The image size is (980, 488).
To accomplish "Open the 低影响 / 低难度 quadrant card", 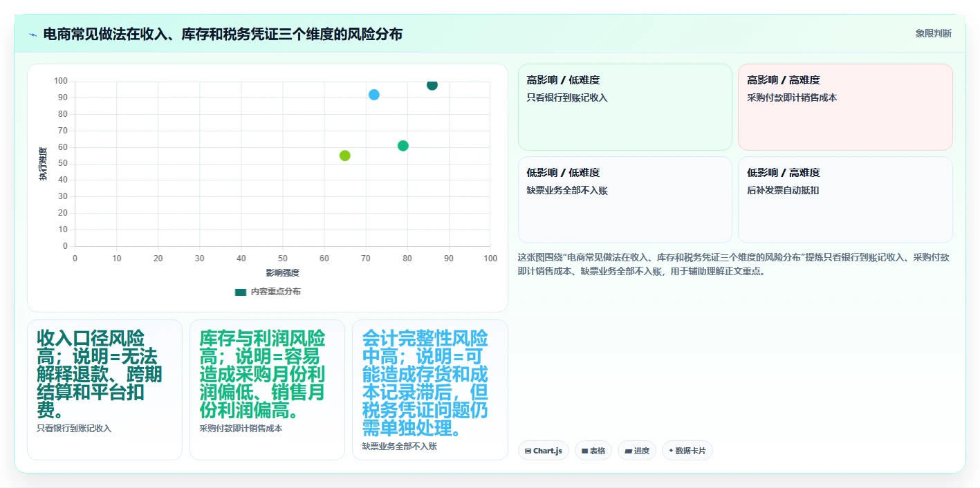I will coord(625,200).
